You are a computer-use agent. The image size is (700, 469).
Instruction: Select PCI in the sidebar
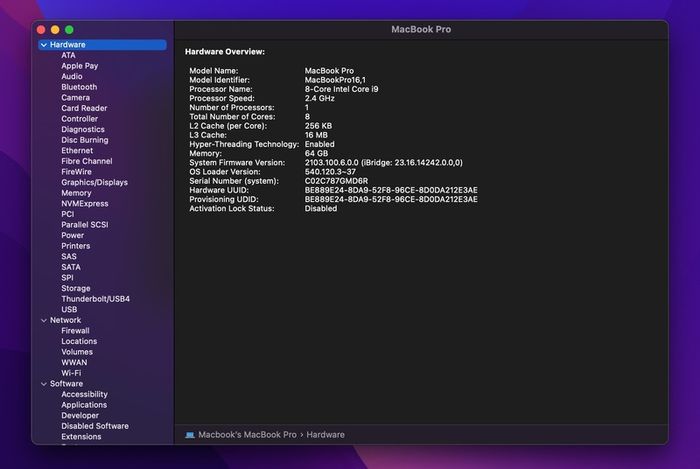(x=67, y=214)
